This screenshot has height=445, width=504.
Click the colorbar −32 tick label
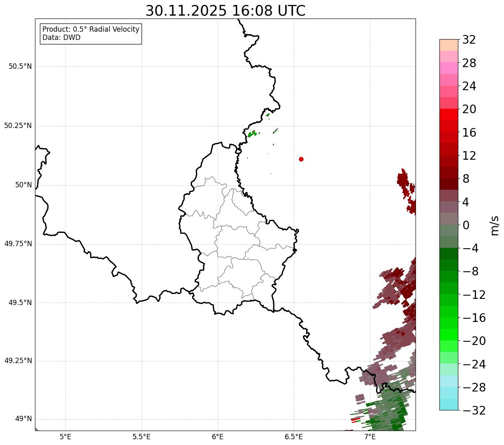(x=474, y=410)
